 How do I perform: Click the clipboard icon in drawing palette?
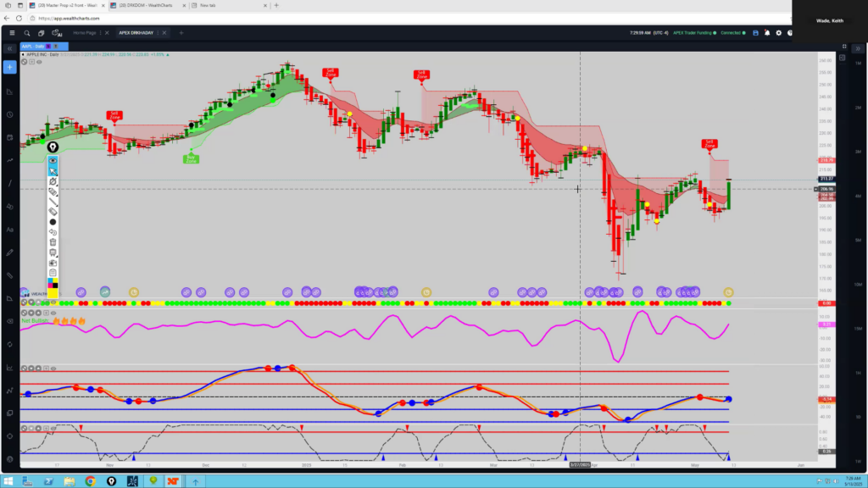[53, 273]
